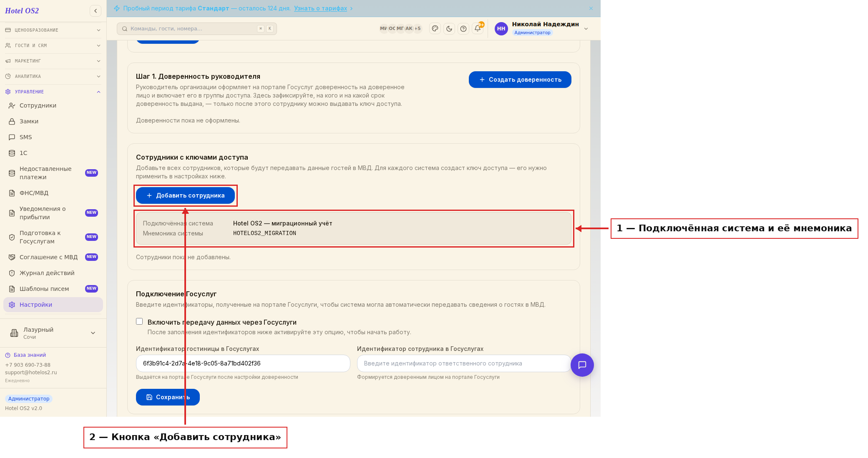Screen dimensions: 868x458
Task: Open the Лазурный hotel switcher
Action: pyautogui.click(x=53, y=333)
